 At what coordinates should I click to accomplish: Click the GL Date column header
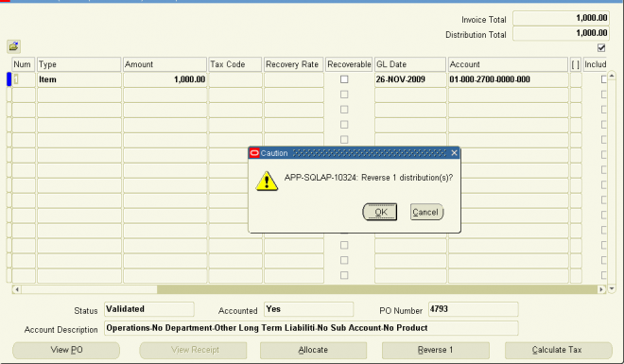click(410, 64)
